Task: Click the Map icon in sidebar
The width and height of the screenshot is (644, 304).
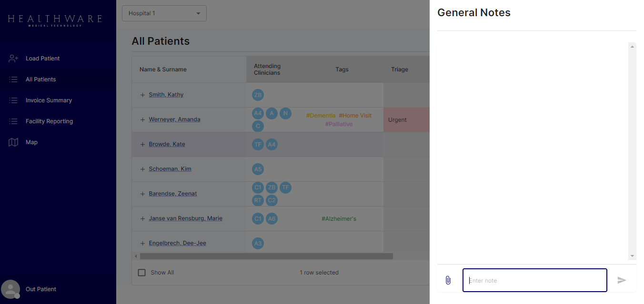Action: (x=13, y=142)
